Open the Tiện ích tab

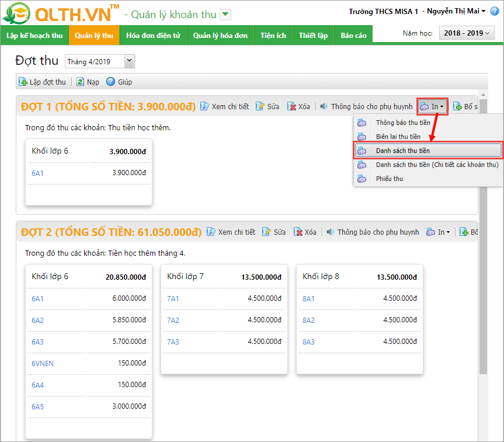(x=273, y=35)
